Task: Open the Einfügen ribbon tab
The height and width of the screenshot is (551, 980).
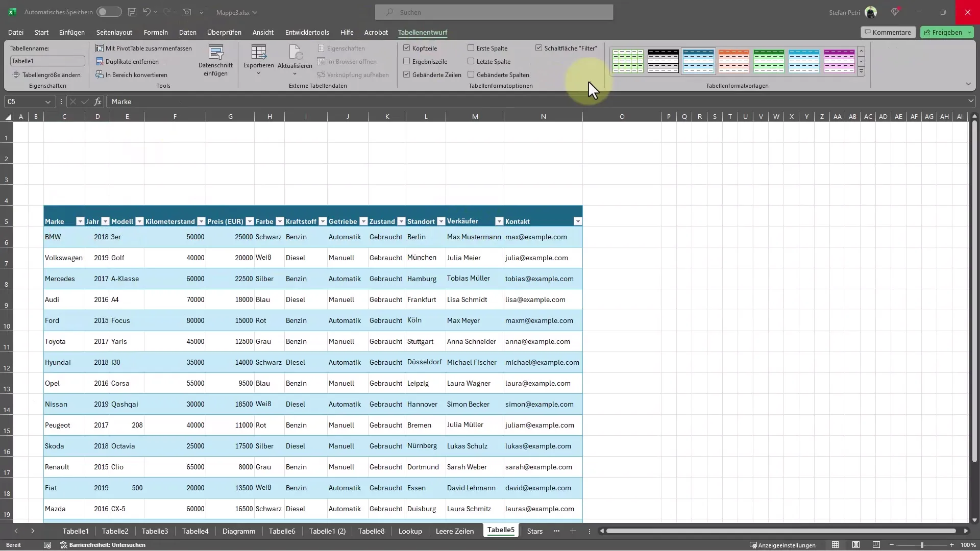Action: 72,32
